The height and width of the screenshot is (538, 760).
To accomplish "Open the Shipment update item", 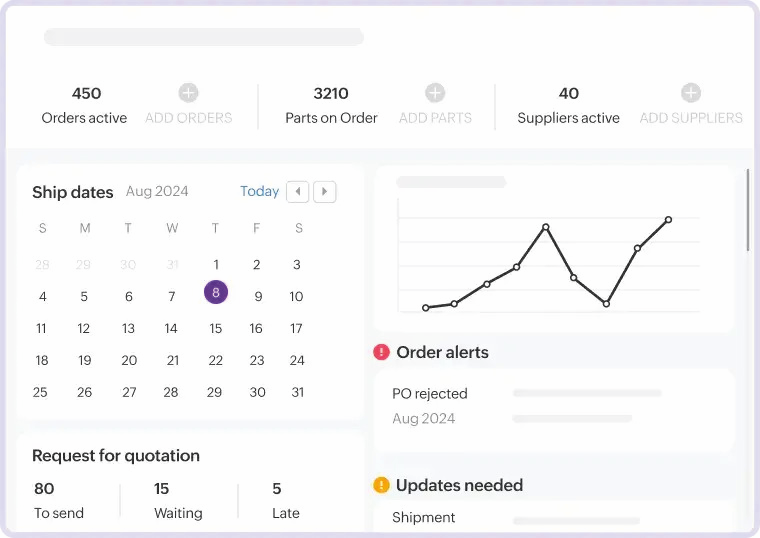I will point(424,517).
